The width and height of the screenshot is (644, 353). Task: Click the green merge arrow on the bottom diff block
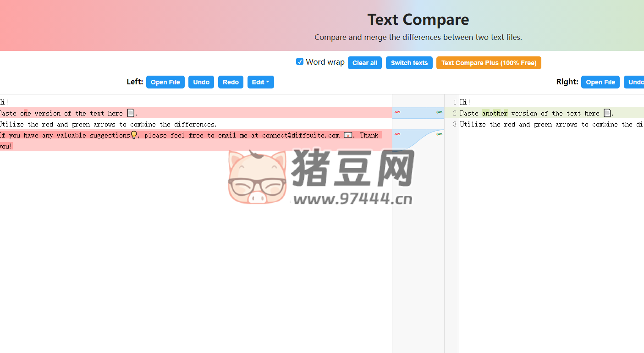tap(439, 135)
